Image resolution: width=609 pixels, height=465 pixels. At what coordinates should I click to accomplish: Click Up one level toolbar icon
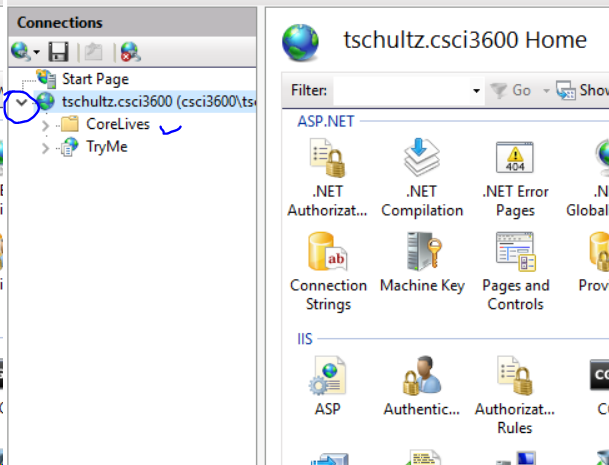point(93,52)
